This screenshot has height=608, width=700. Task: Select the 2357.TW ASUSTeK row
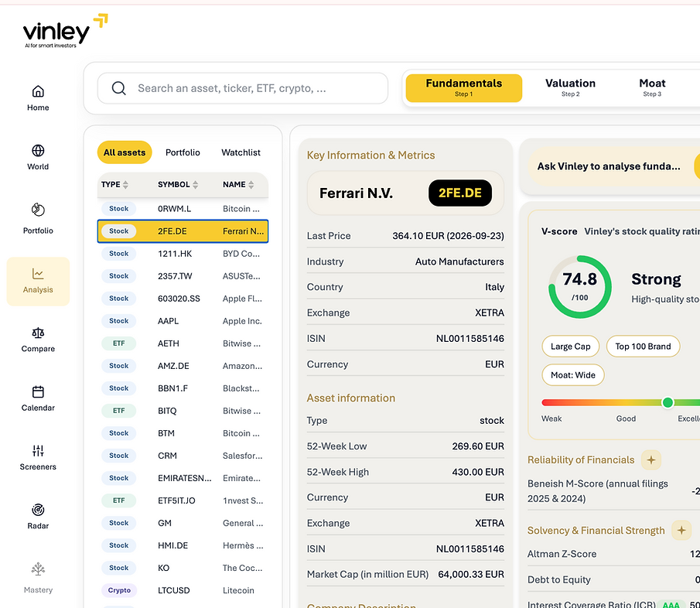click(183, 276)
